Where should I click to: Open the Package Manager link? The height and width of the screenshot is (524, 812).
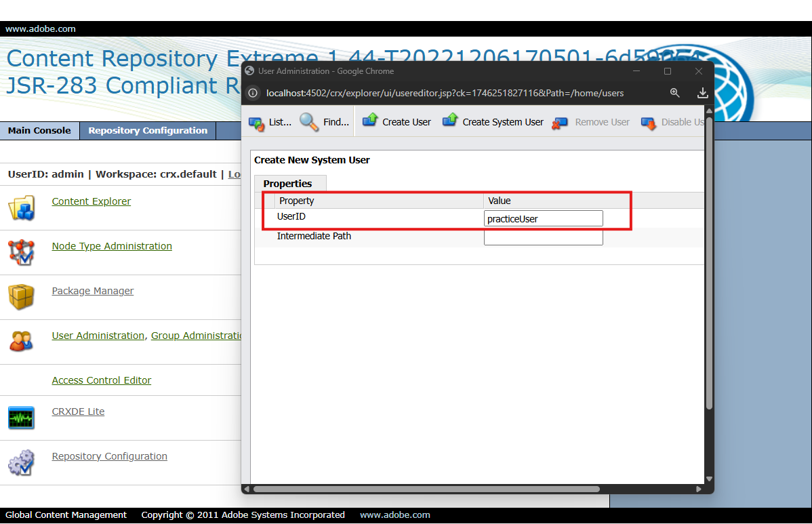pos(93,291)
